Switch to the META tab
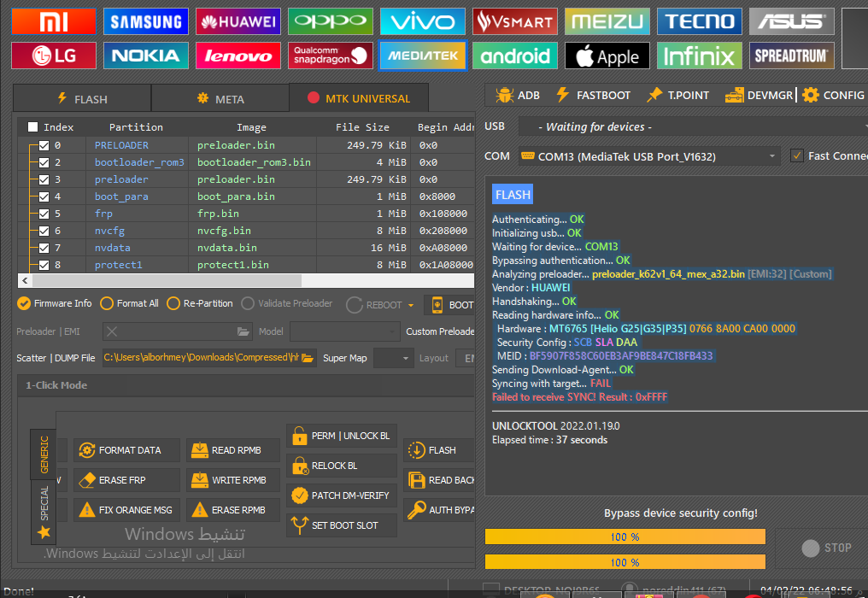The width and height of the screenshot is (868, 598). tap(220, 98)
